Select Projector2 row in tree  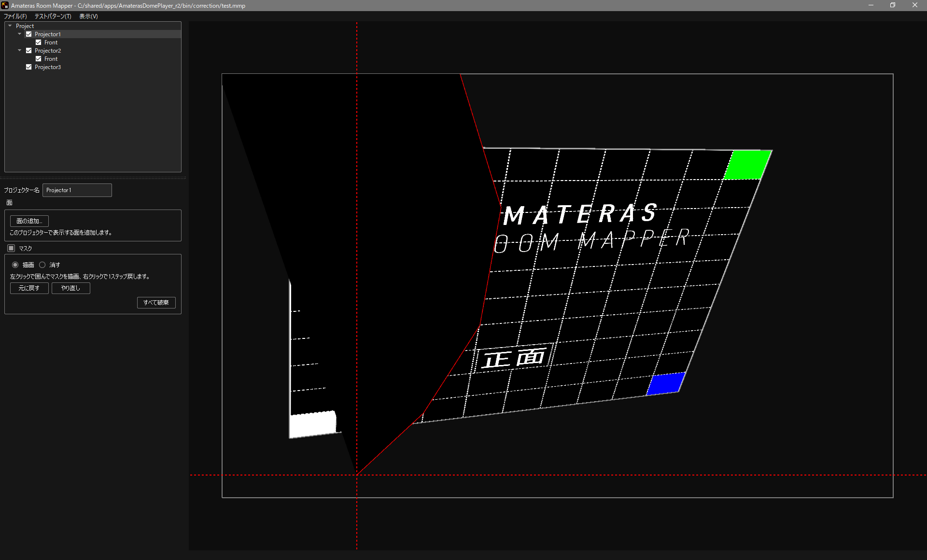(93, 51)
